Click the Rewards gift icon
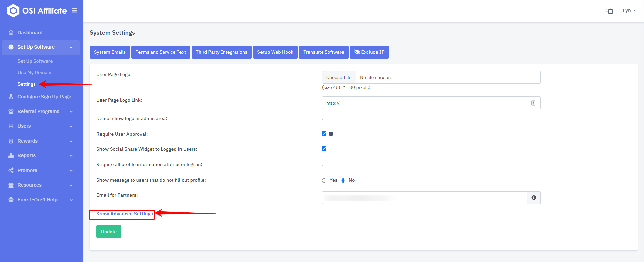Image resolution: width=644 pixels, height=262 pixels. click(x=11, y=141)
